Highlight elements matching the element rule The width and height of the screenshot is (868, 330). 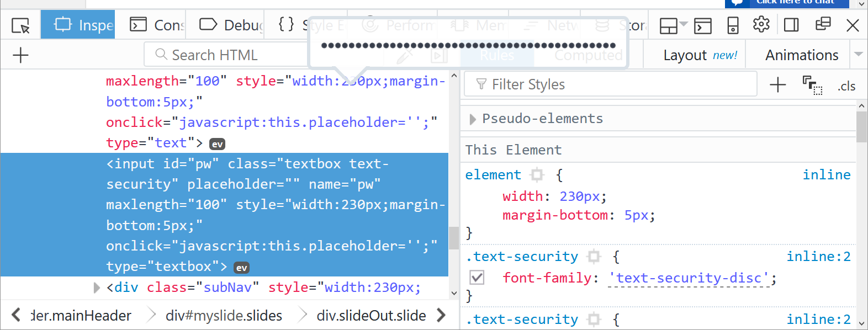click(x=537, y=175)
